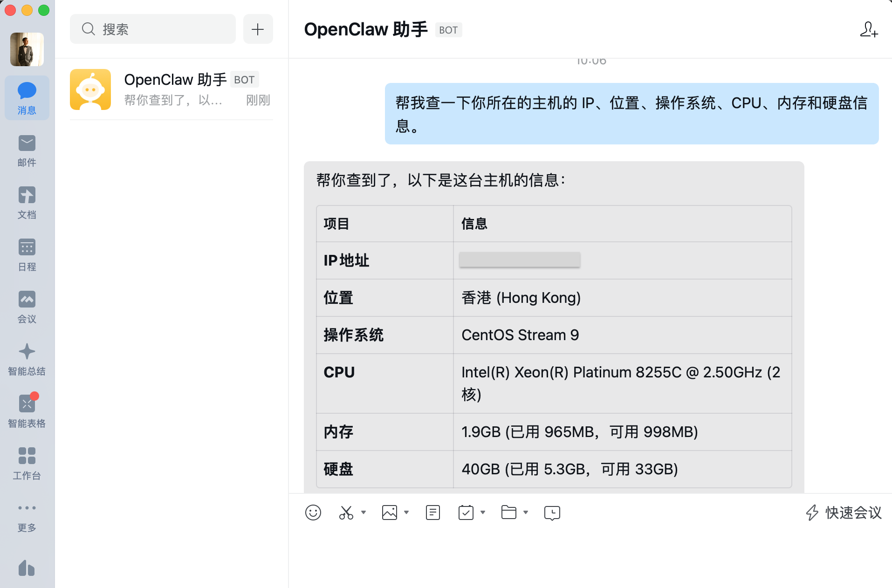Screen dimensions: 892x588
Task: Add a member to the chat
Action: point(870,30)
